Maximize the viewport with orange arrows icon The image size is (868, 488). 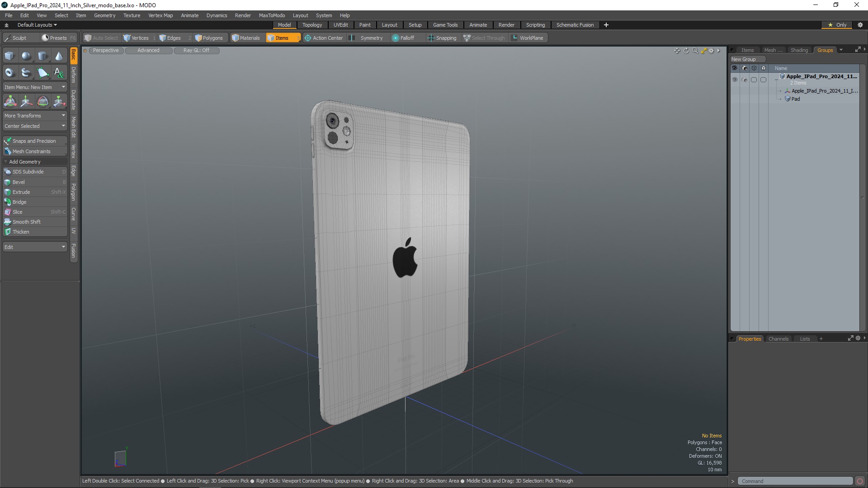tap(703, 51)
